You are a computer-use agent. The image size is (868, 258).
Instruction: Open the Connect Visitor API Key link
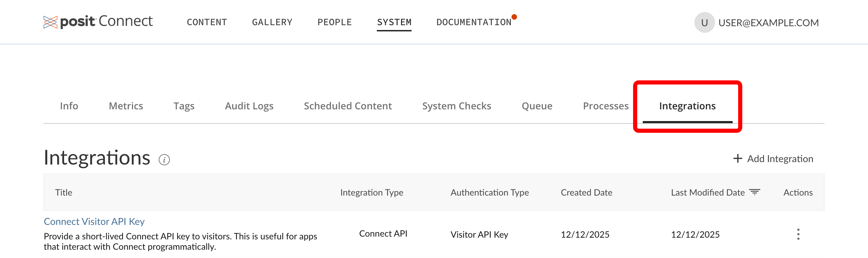(x=94, y=221)
